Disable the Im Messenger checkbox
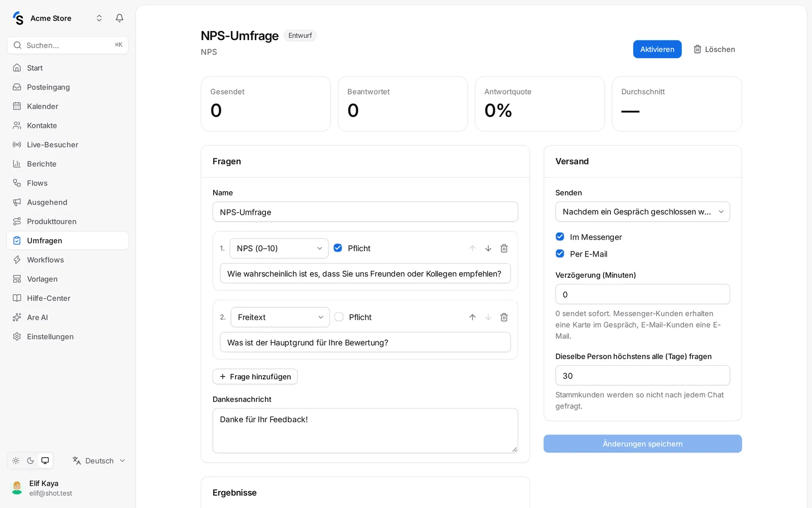 560,237
